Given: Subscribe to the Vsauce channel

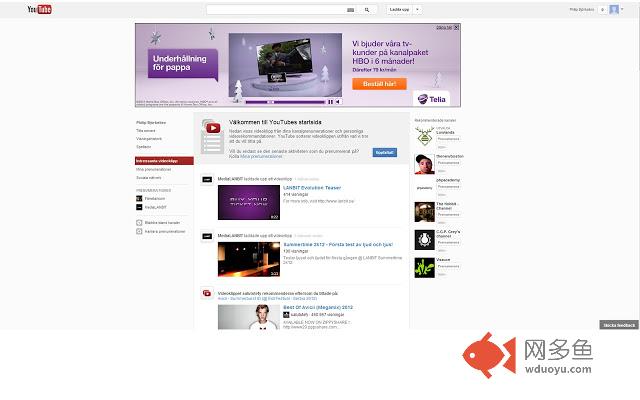Looking at the screenshot, I should 449,266.
